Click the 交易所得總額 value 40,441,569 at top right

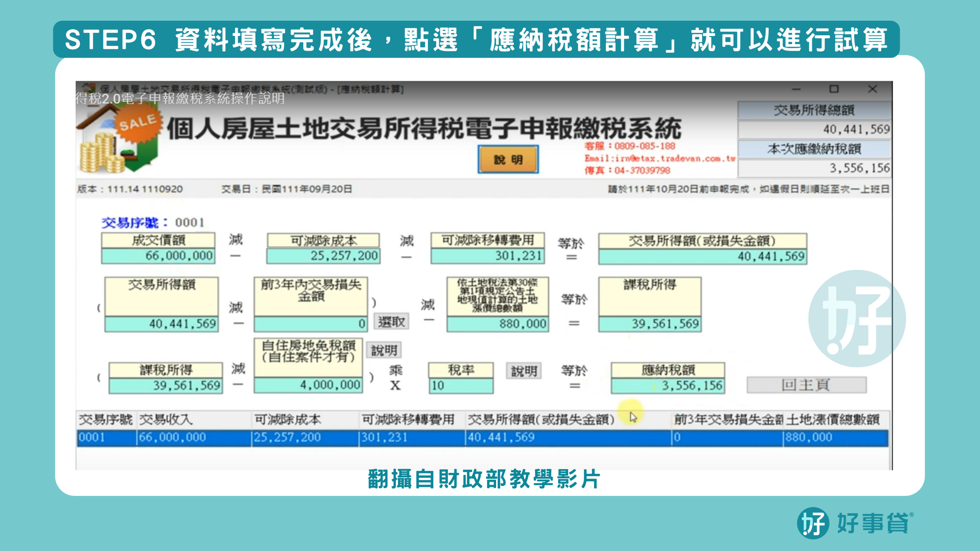(814, 129)
